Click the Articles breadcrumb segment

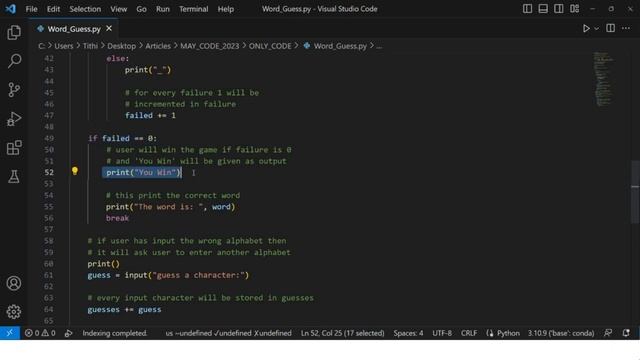point(158,46)
